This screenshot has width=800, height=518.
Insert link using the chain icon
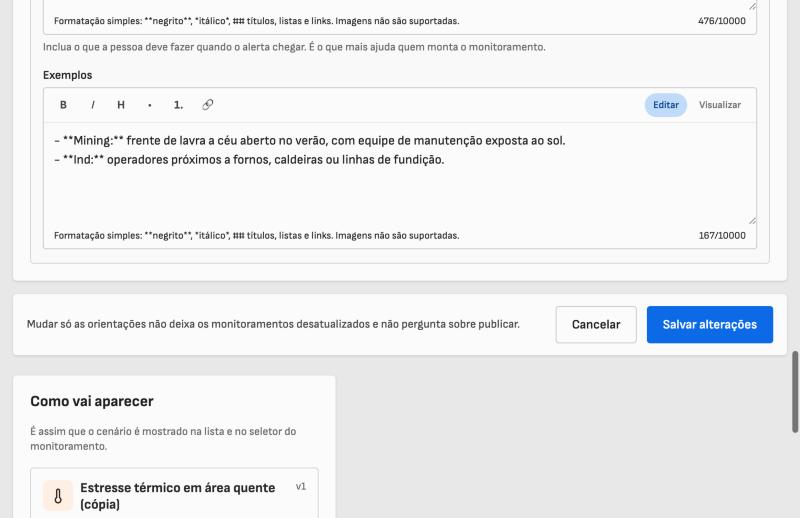point(207,105)
